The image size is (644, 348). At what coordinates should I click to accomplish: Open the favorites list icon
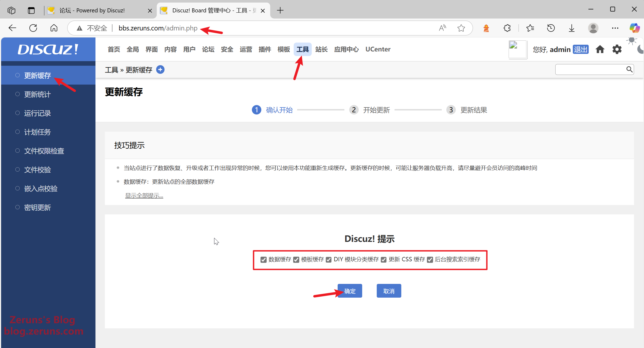pyautogui.click(x=530, y=28)
